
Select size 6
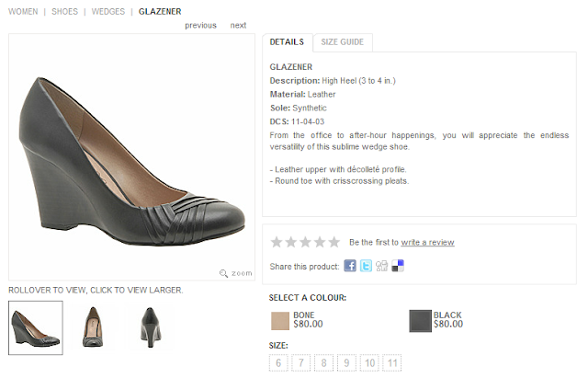point(278,363)
